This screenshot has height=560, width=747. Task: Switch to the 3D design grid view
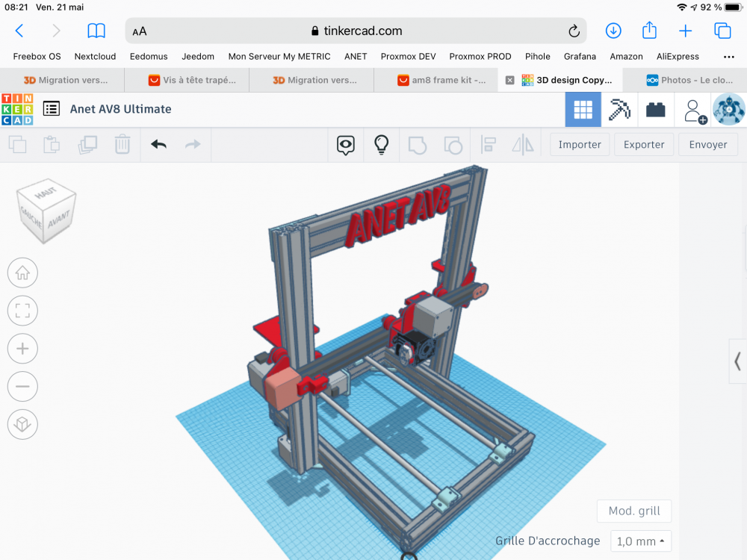coord(583,110)
